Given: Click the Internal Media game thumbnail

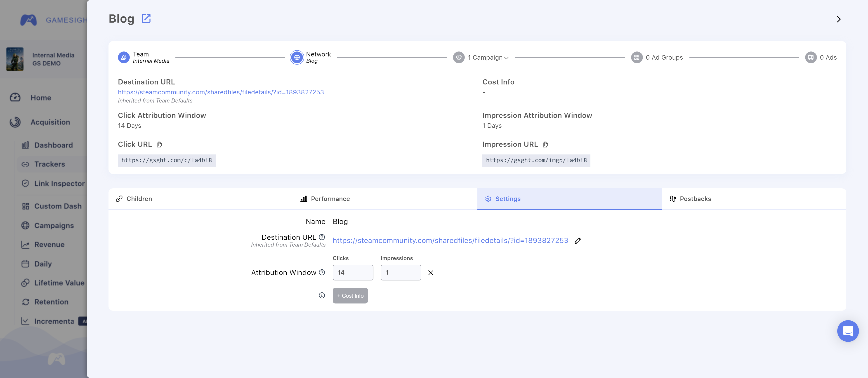Looking at the screenshot, I should click(x=15, y=59).
